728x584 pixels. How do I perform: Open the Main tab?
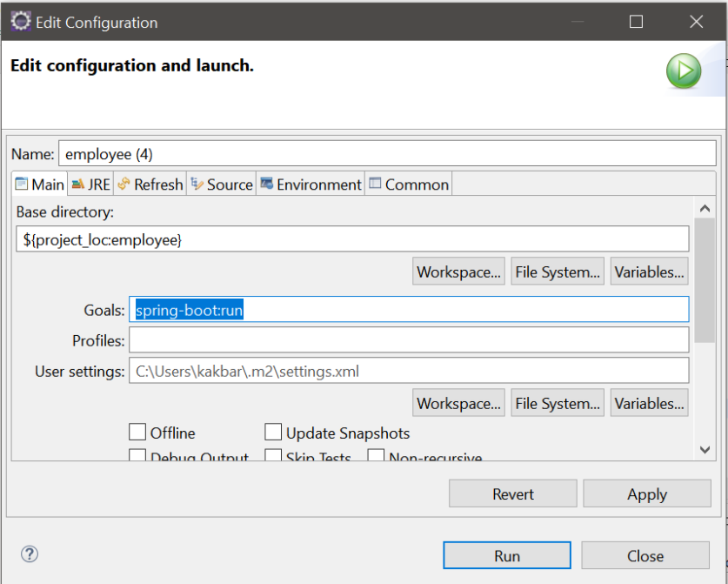coord(40,185)
